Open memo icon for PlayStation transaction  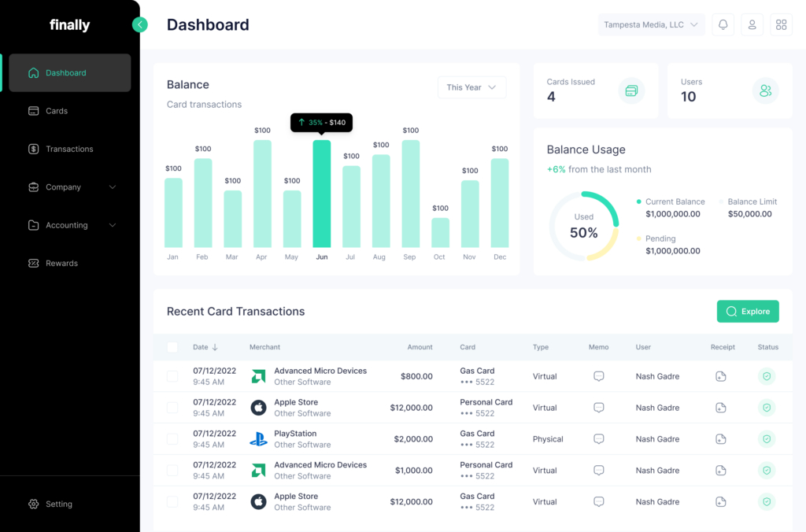pos(598,439)
